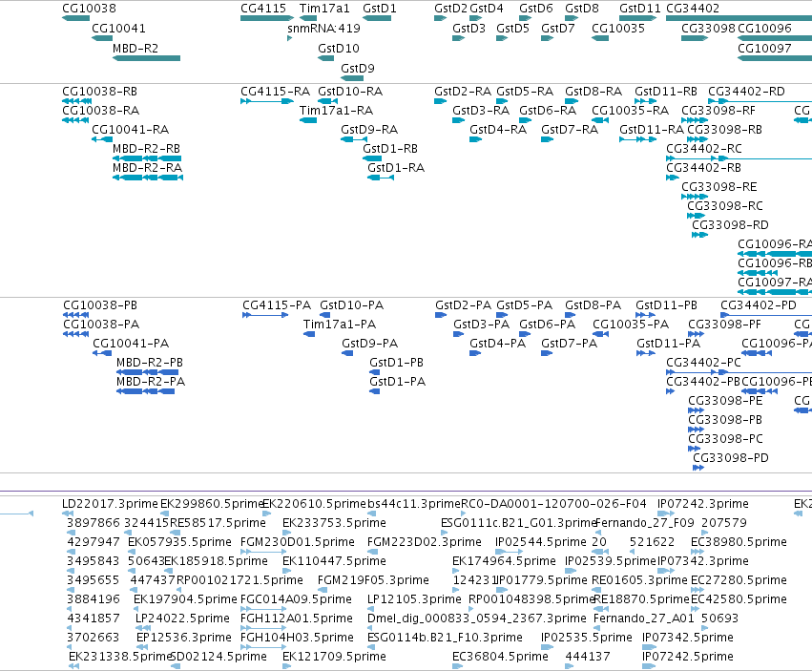Click protein CG33098-PC
The image size is (812, 671).
pos(725,439)
